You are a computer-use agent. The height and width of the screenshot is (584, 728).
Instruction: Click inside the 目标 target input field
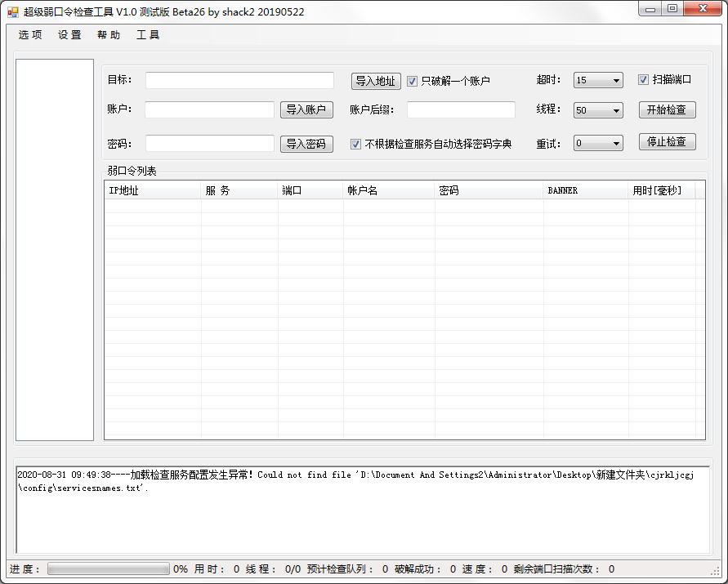click(x=239, y=80)
